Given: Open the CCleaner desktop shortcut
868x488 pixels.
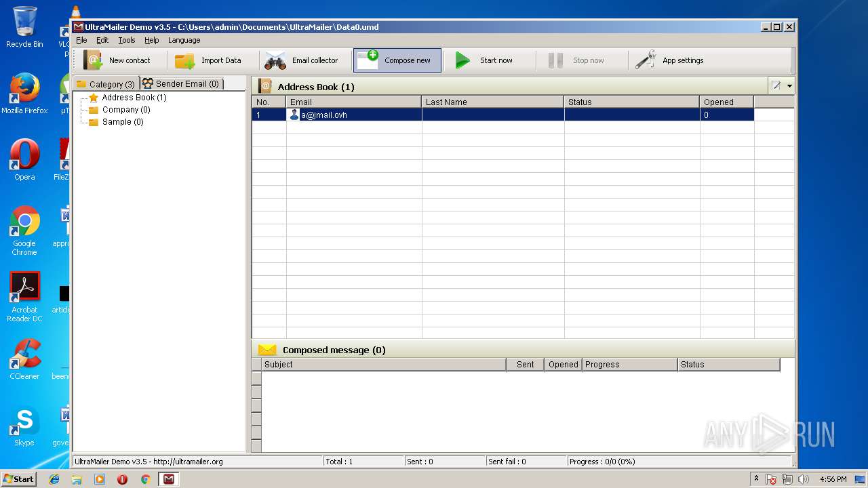Looking at the screenshot, I should coord(24,359).
